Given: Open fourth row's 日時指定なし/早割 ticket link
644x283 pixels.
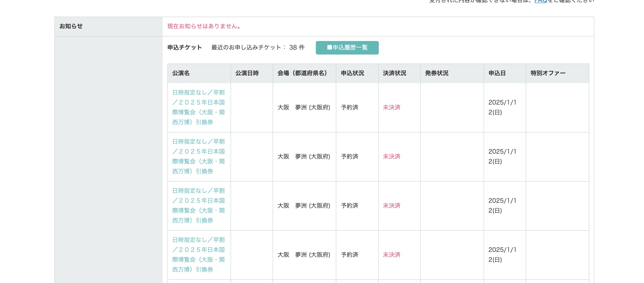Looking at the screenshot, I should tap(198, 255).
